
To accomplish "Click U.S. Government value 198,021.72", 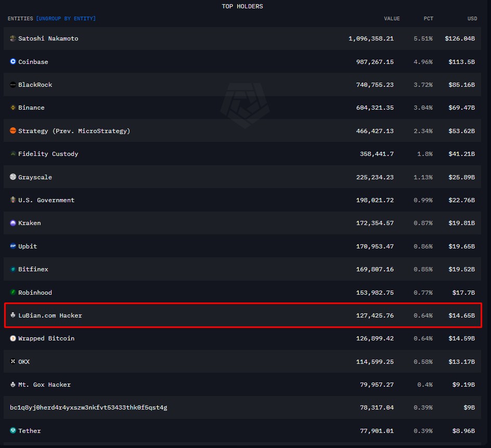I will 375,200.
